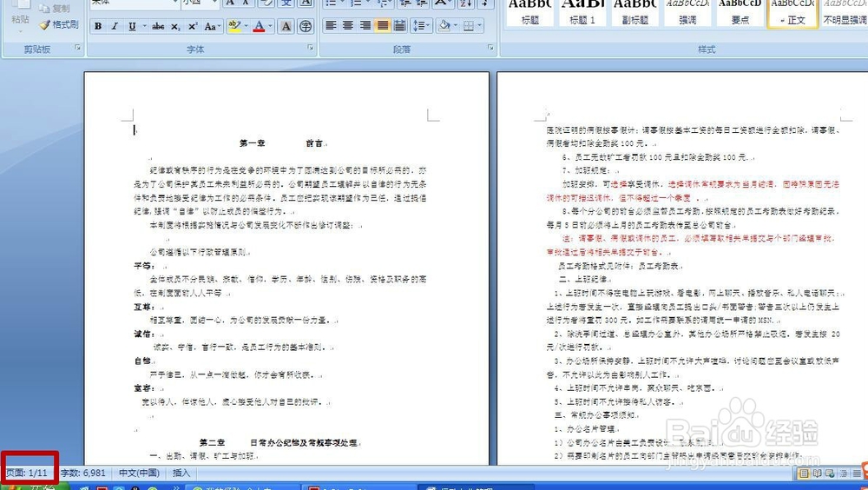This screenshot has width=868, height=490.
Task: Apply subscript formatting
Action: point(175,26)
